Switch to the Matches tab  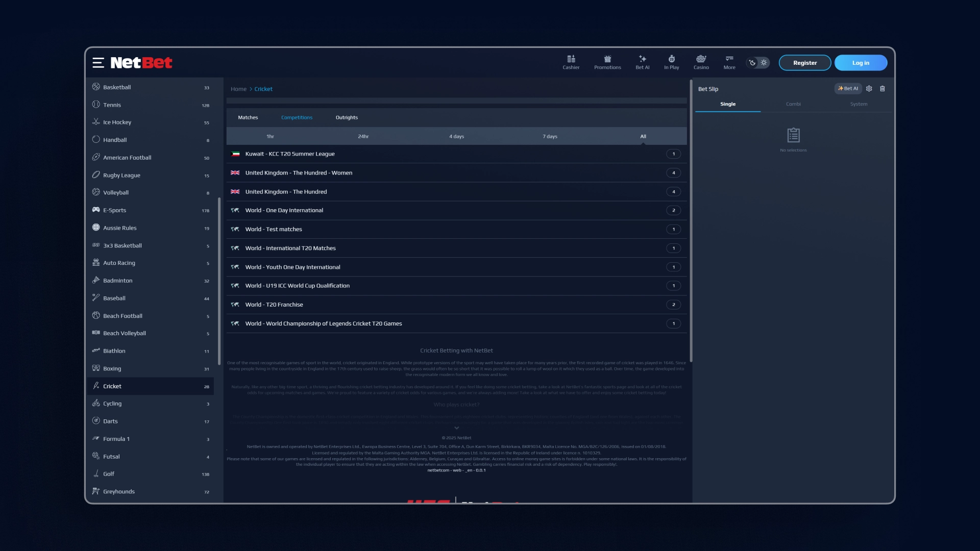248,117
